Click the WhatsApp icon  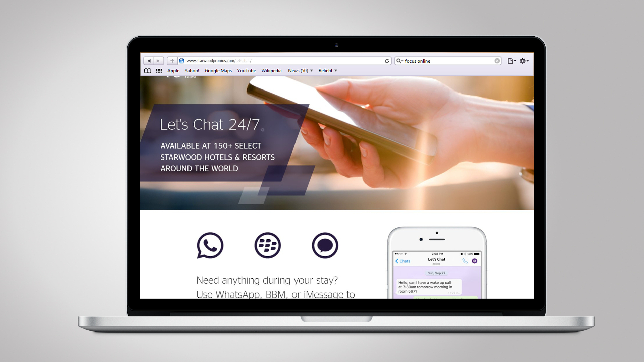point(210,245)
